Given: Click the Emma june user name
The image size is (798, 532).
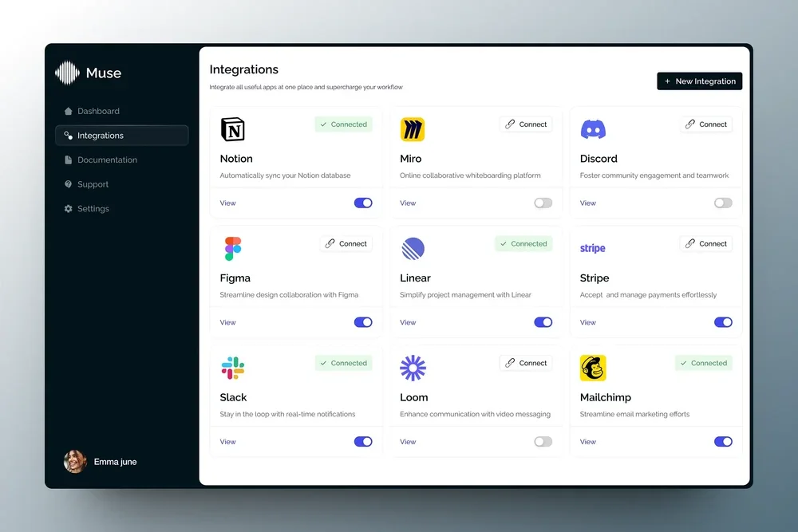Looking at the screenshot, I should pos(115,462).
